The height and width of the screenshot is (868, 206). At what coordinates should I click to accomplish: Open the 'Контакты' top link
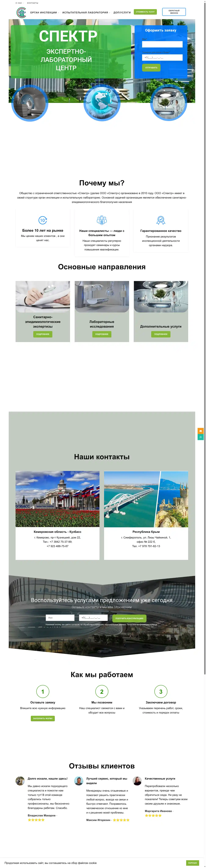32,3
